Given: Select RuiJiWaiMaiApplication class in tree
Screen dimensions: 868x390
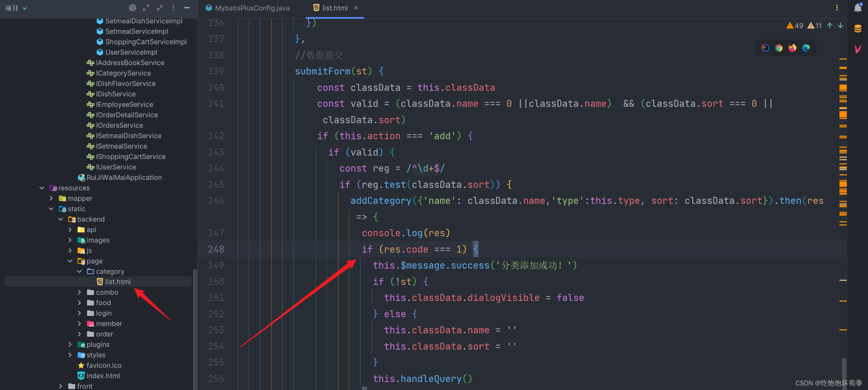Looking at the screenshot, I should tap(124, 177).
